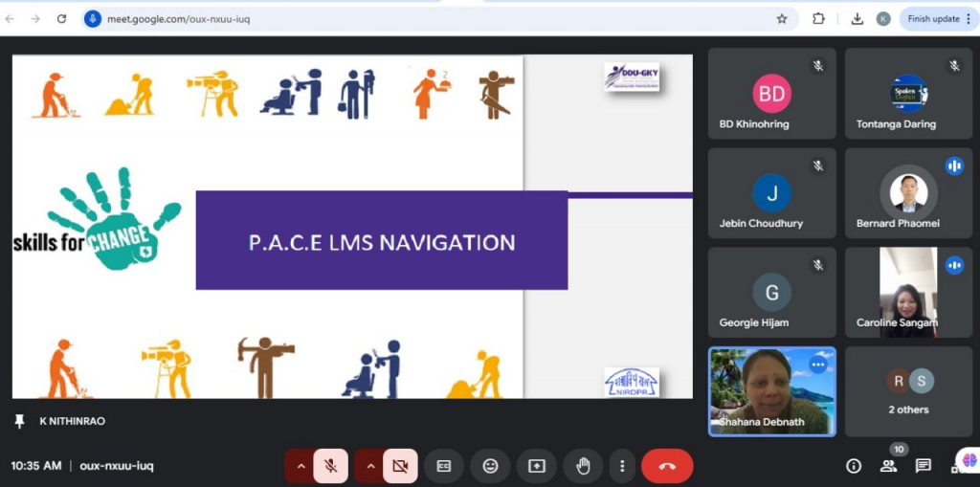Image resolution: width=980 pixels, height=487 pixels.
Task: Open the browser extensions menu
Action: tap(818, 18)
